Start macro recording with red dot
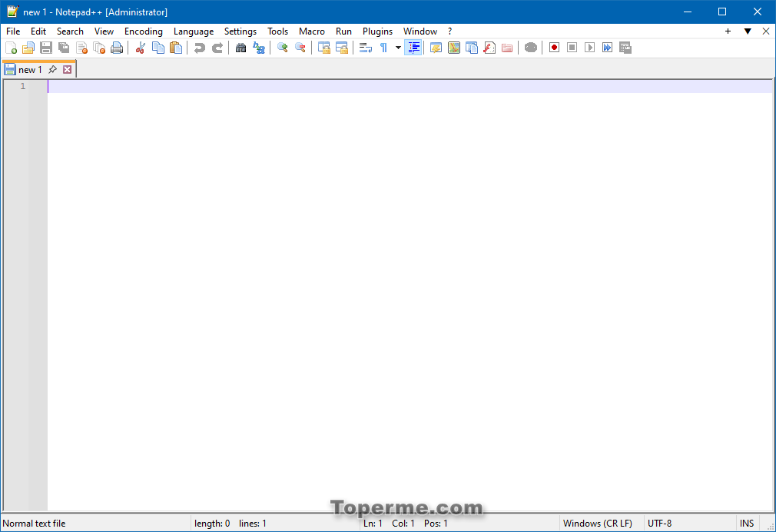This screenshot has width=776, height=532. 554,48
